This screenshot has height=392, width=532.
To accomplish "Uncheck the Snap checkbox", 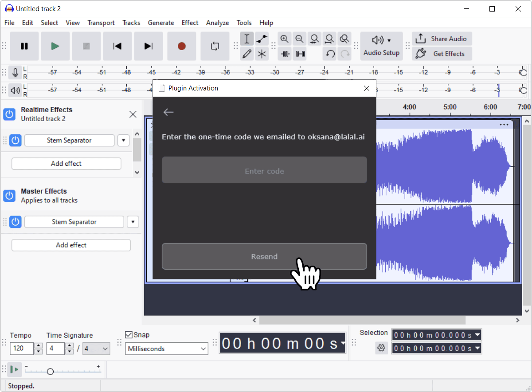I will (129, 335).
